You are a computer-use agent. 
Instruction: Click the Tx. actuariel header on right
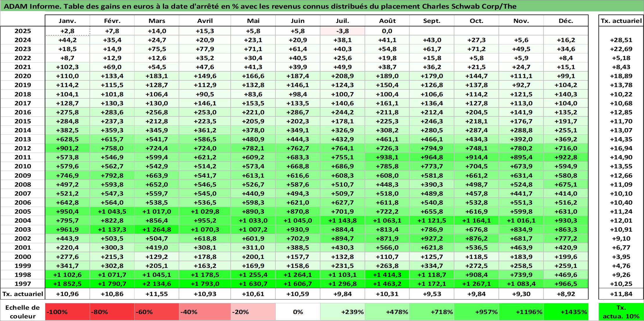pyautogui.click(x=621, y=21)
